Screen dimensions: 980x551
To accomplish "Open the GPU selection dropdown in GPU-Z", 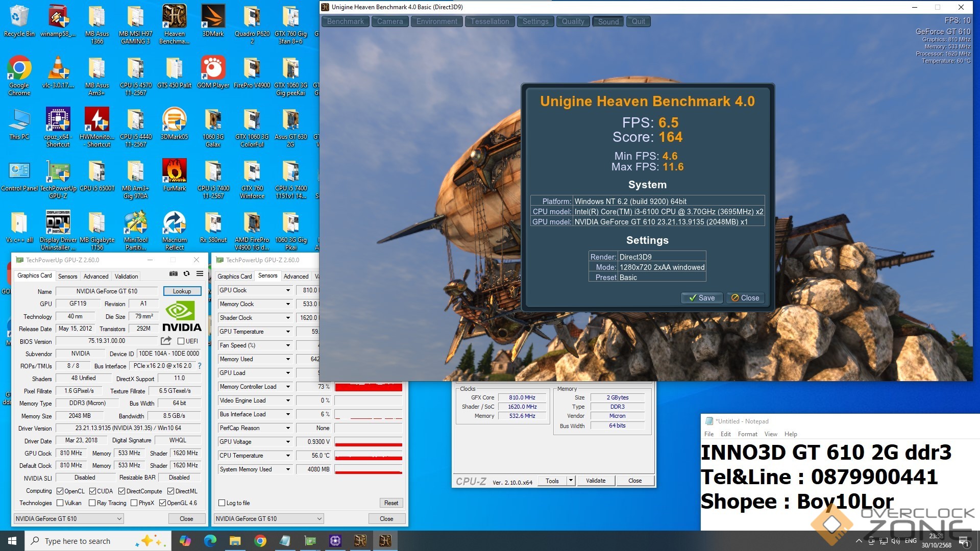I will (68, 519).
